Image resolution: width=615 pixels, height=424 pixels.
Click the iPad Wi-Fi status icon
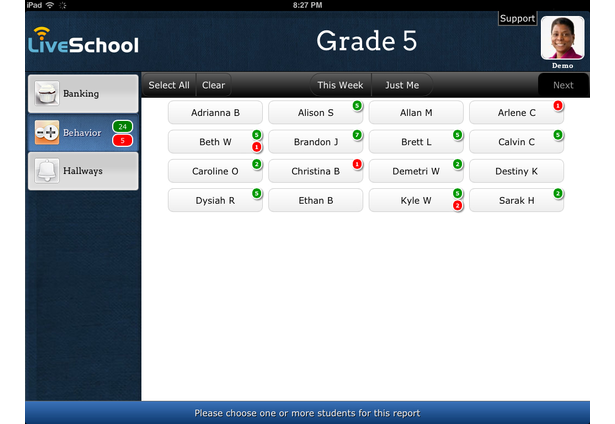[x=50, y=5]
